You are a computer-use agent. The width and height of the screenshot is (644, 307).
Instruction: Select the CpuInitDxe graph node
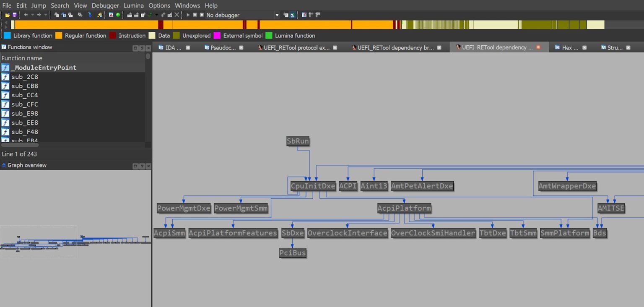[x=313, y=186]
